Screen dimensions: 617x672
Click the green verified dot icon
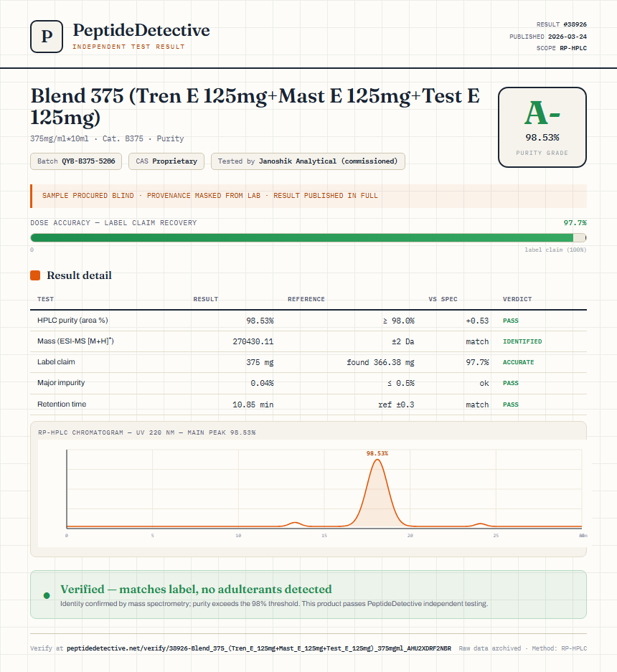tap(47, 595)
